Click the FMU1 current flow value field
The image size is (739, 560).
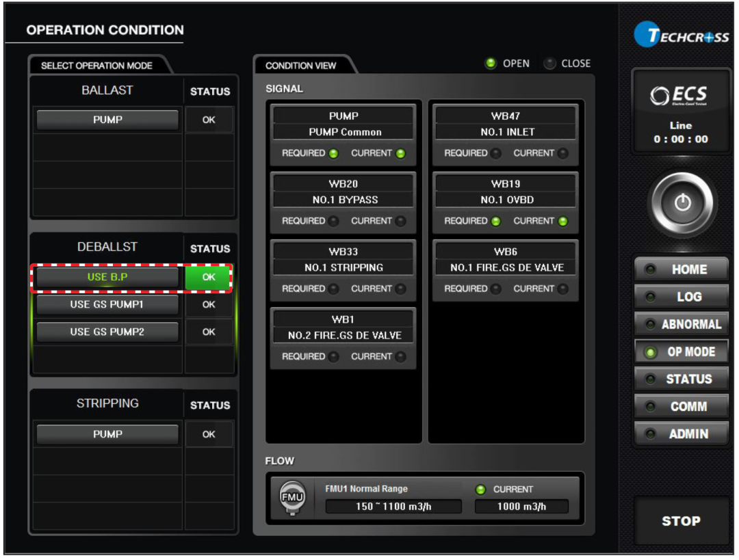point(521,507)
